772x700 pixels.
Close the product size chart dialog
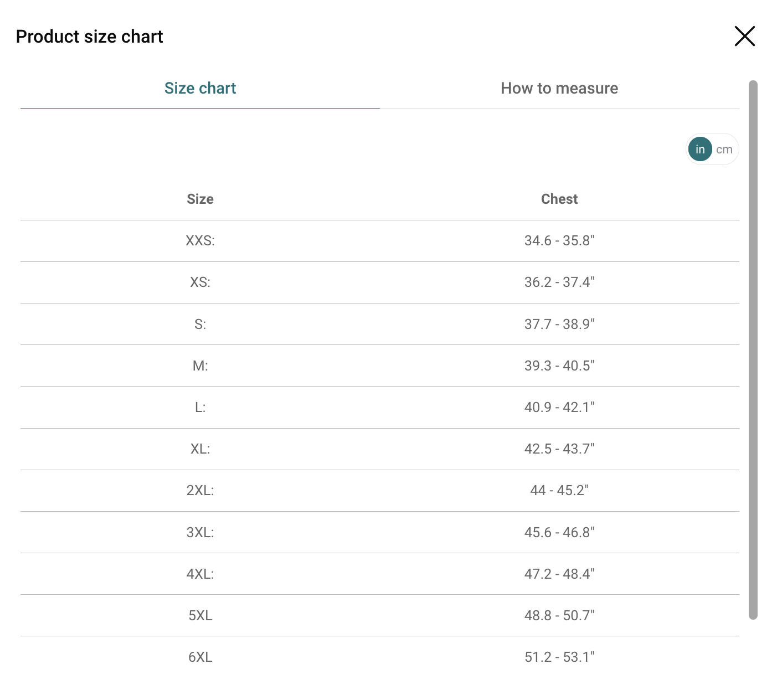point(744,36)
